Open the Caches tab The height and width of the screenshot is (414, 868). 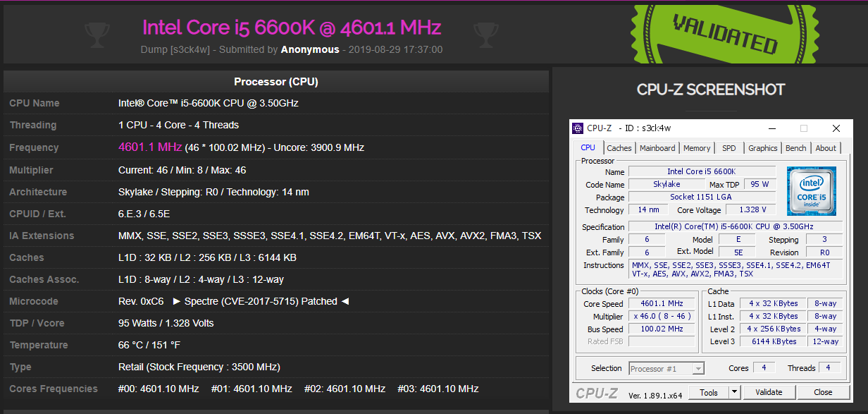pos(619,148)
